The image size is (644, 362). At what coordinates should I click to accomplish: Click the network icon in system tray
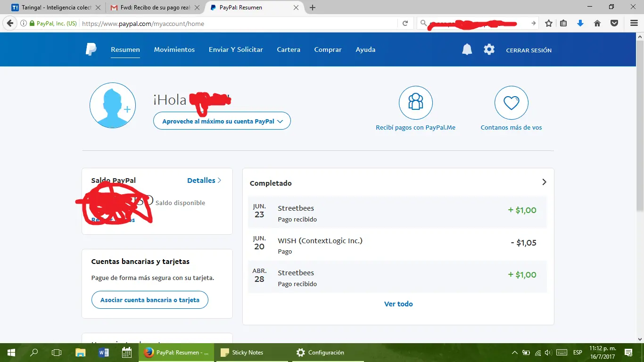coord(537,353)
